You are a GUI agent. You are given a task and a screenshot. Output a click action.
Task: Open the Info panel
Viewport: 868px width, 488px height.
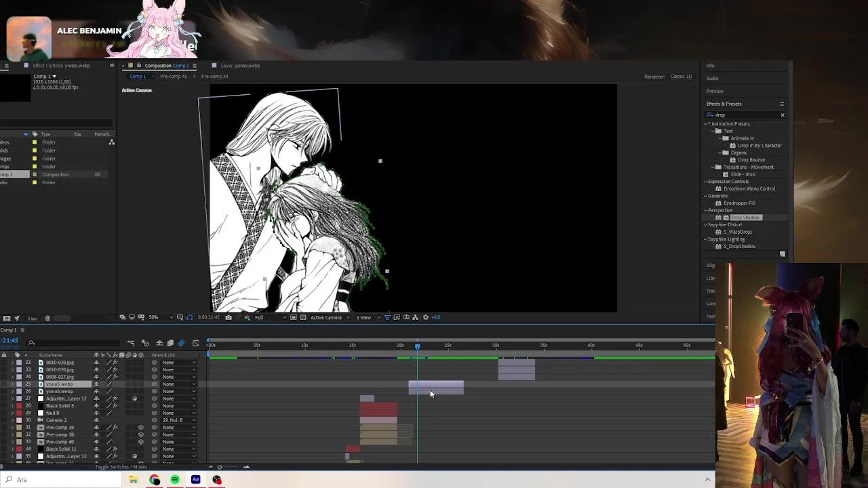[x=710, y=66]
